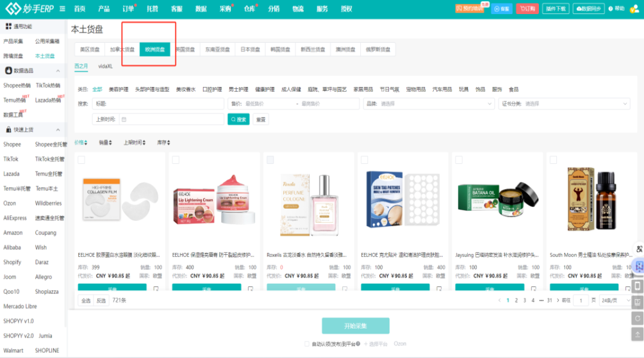644x358 pixels.
Task: Click the 标题 search input field
Action: [x=158, y=104]
